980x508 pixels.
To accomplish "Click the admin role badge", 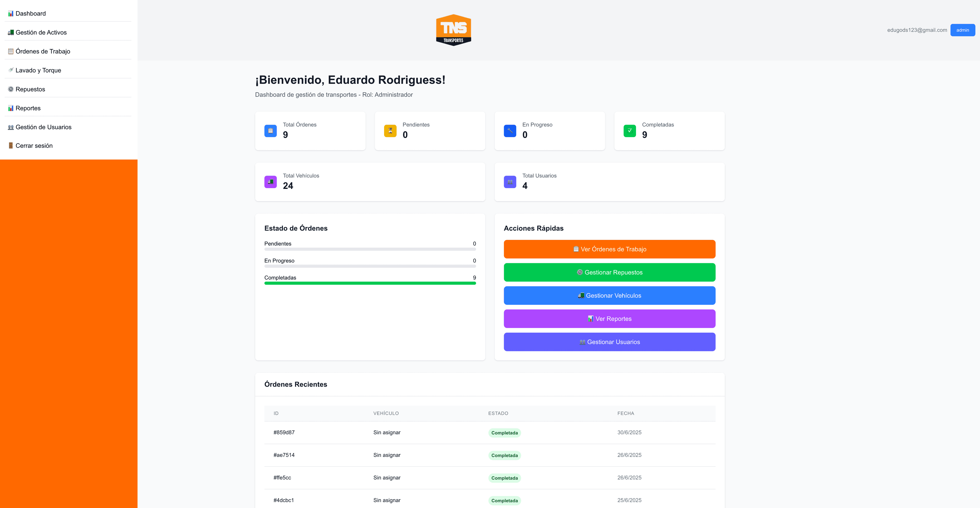I will [x=962, y=30].
